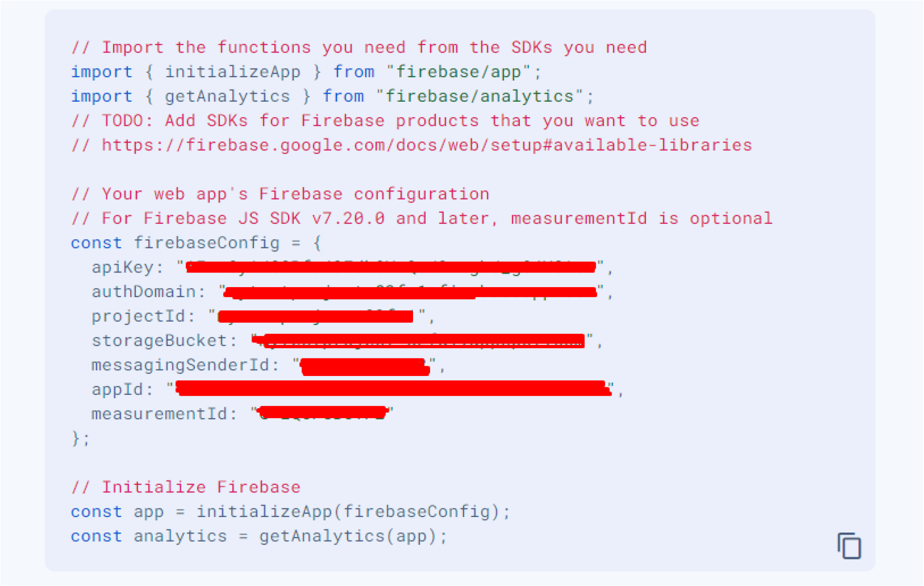
Task: Click the "measurementId is optional" comment text
Action: pyautogui.click(x=641, y=219)
